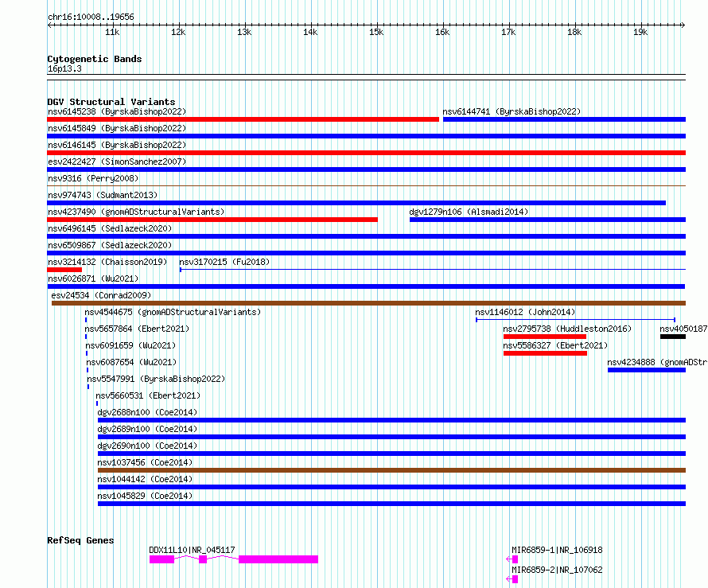Click the RefSeq Genes track title

click(x=80, y=540)
